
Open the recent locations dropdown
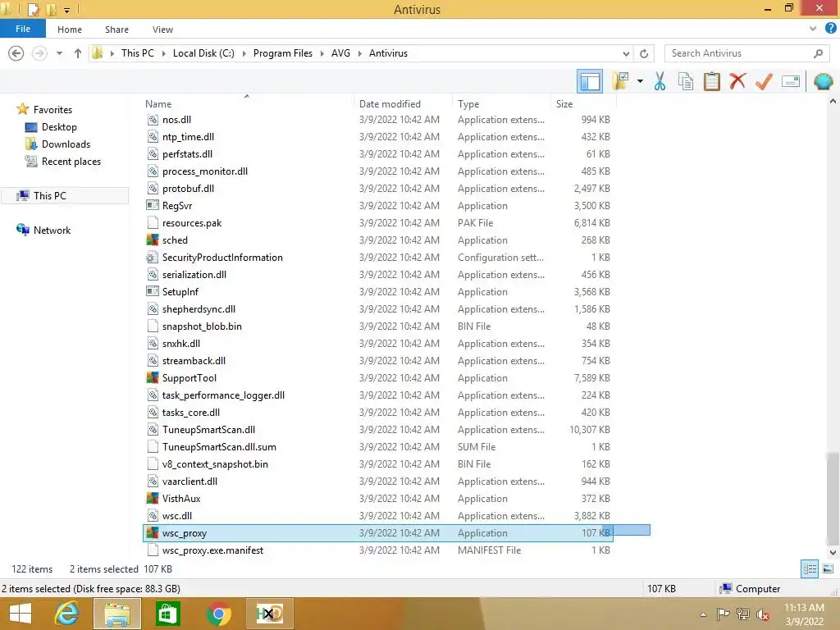tap(59, 53)
